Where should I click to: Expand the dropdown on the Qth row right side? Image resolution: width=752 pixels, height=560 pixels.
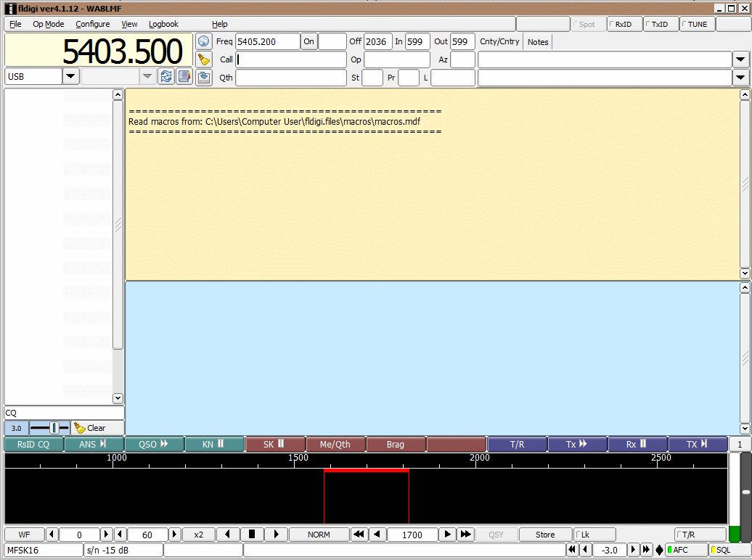tap(740, 77)
